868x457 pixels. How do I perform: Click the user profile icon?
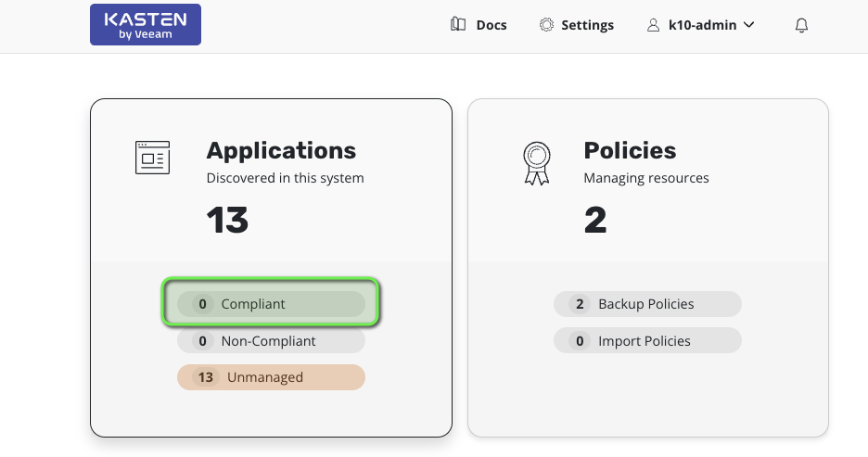coord(653,25)
